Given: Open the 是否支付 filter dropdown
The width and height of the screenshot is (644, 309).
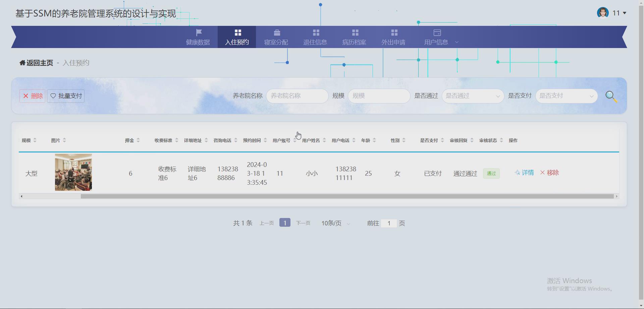Looking at the screenshot, I should click(x=566, y=96).
